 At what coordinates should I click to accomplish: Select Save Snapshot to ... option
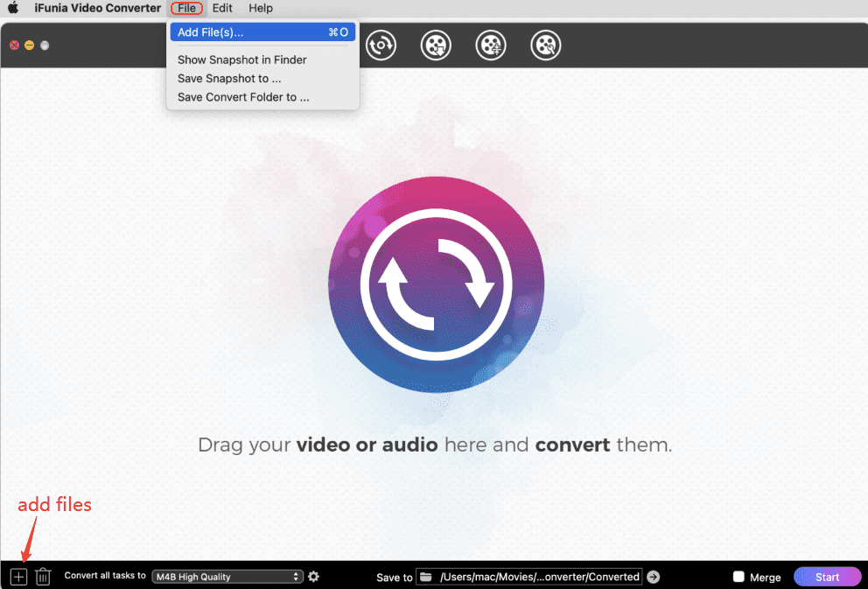click(228, 79)
